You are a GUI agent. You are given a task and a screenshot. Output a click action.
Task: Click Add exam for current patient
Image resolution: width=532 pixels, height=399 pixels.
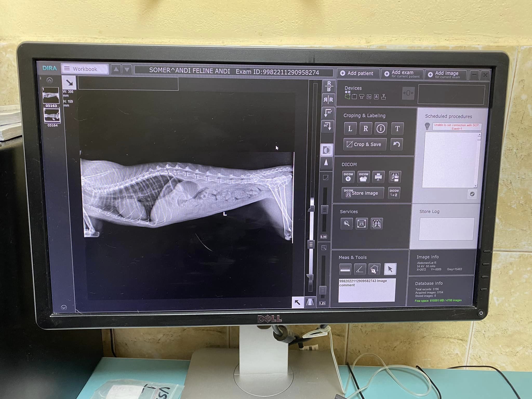pos(402,74)
